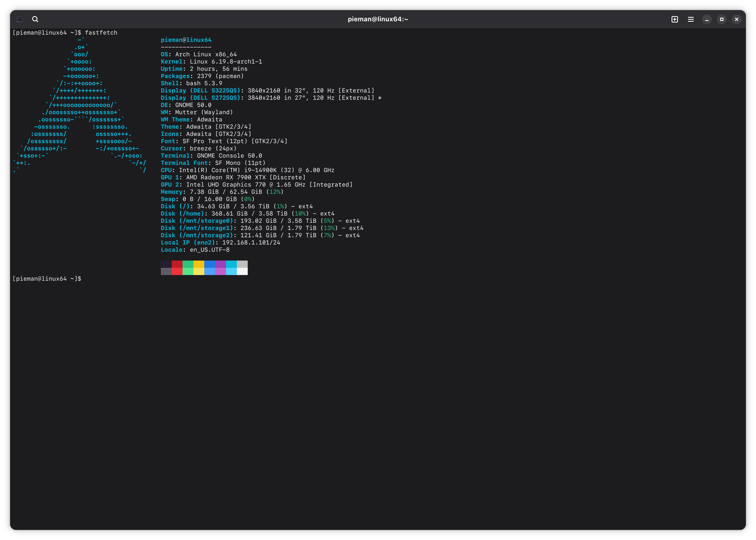This screenshot has height=540, width=756.
Task: Select the 'Disk (/mnt/storage2)' line
Action: [261, 235]
